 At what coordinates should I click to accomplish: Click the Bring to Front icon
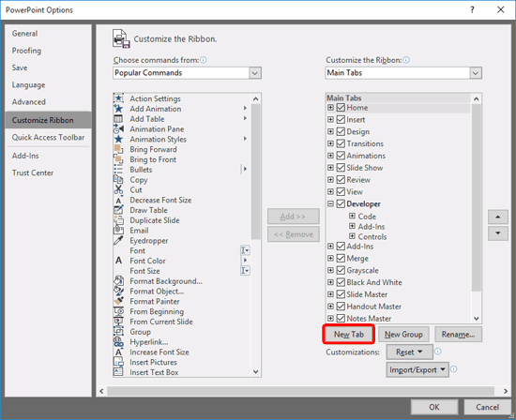click(x=118, y=159)
